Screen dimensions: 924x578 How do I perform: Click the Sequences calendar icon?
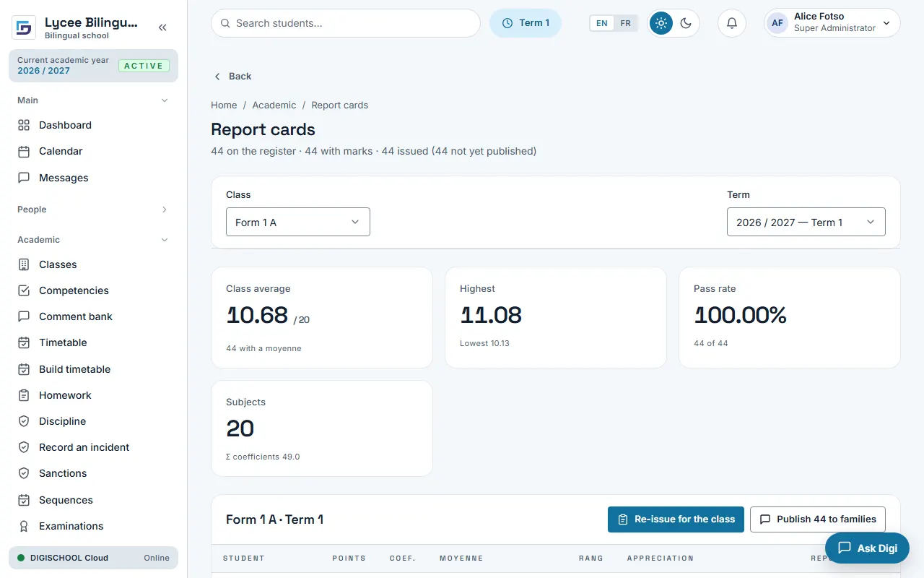click(24, 500)
